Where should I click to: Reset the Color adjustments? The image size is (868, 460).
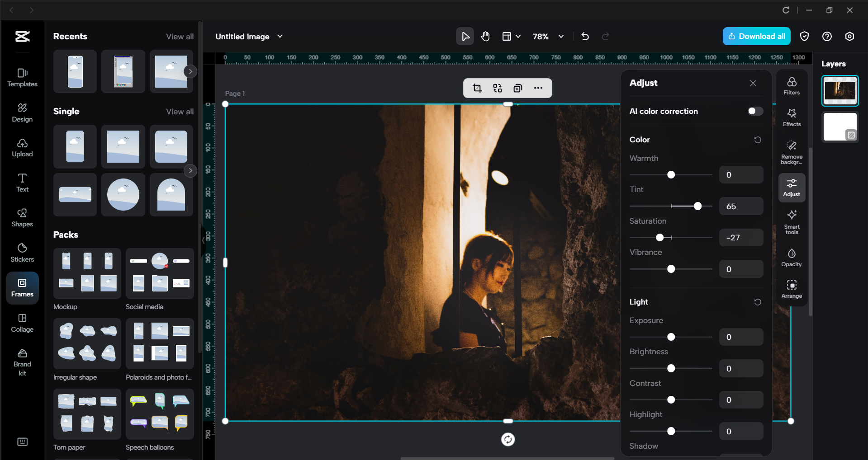[758, 140]
